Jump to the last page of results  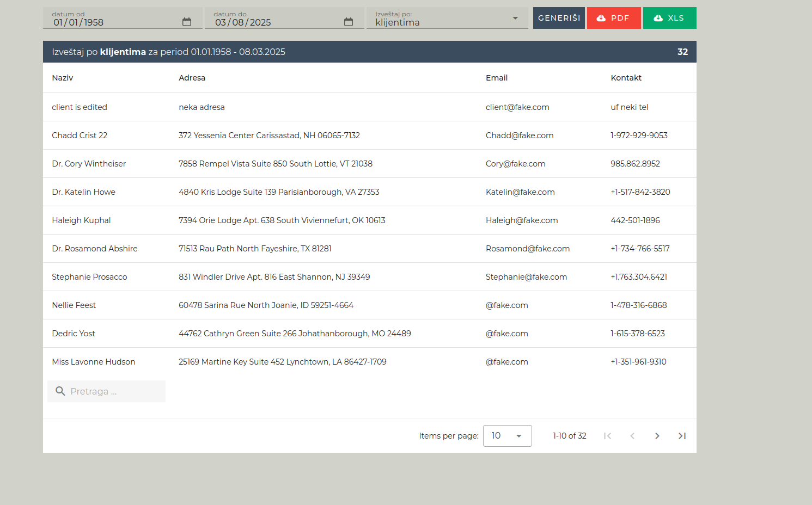click(x=682, y=436)
